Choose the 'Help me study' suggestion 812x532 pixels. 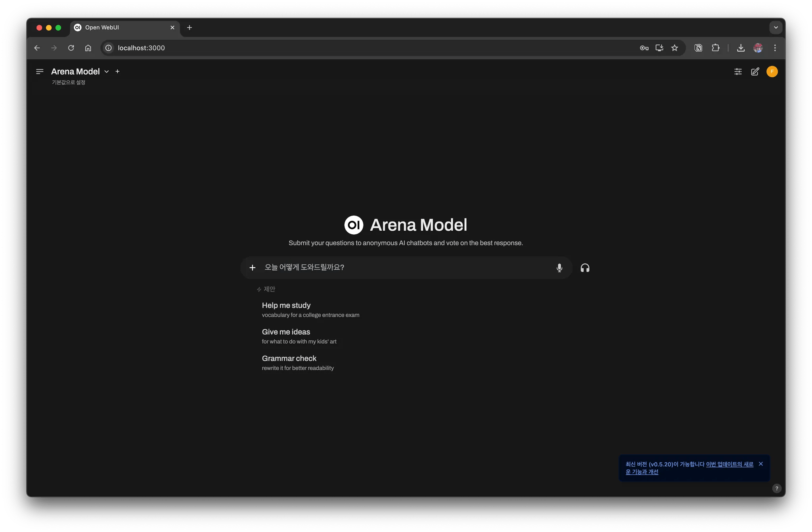click(x=310, y=310)
